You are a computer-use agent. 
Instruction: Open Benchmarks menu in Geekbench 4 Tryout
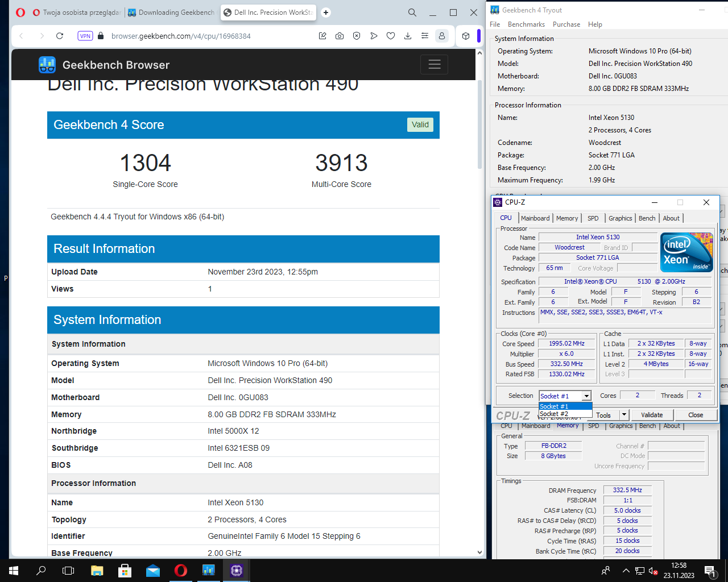point(526,24)
